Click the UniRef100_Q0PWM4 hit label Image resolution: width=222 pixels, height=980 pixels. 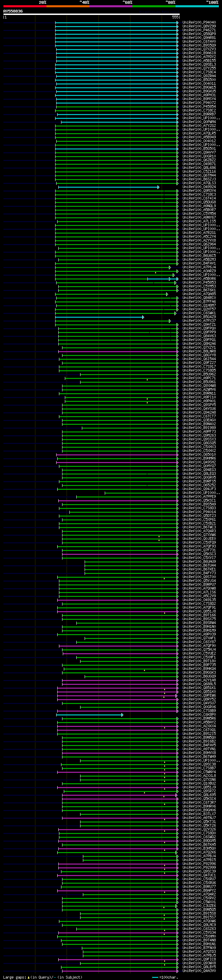point(199,122)
